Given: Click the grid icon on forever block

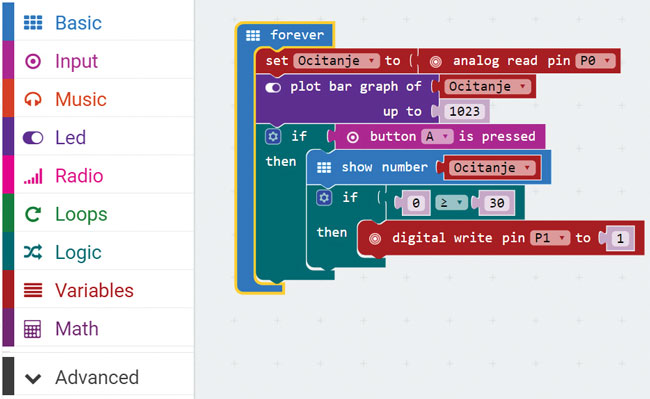Looking at the screenshot, I should coord(253,35).
